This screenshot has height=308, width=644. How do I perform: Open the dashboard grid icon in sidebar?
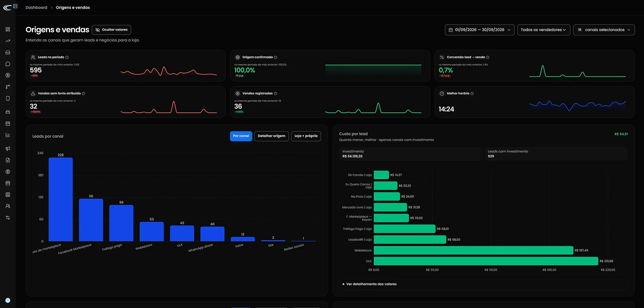[8, 29]
